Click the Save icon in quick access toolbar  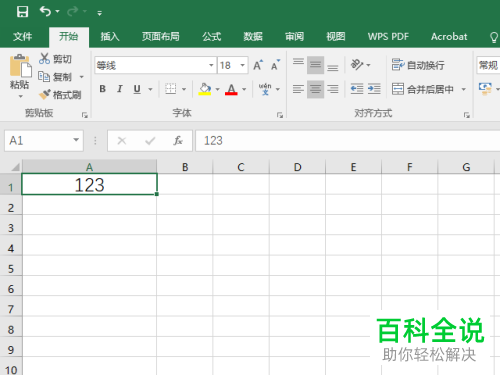tap(22, 12)
